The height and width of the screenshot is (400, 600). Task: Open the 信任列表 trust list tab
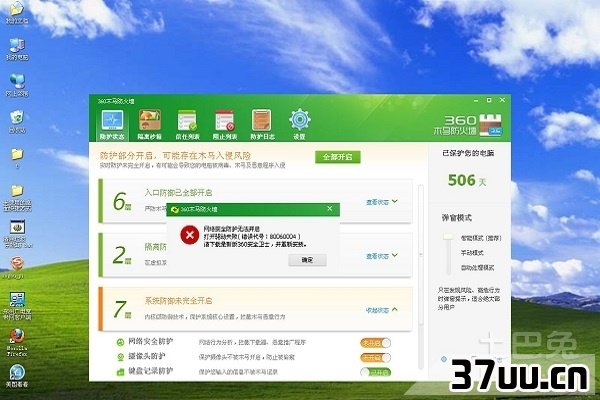click(187, 125)
